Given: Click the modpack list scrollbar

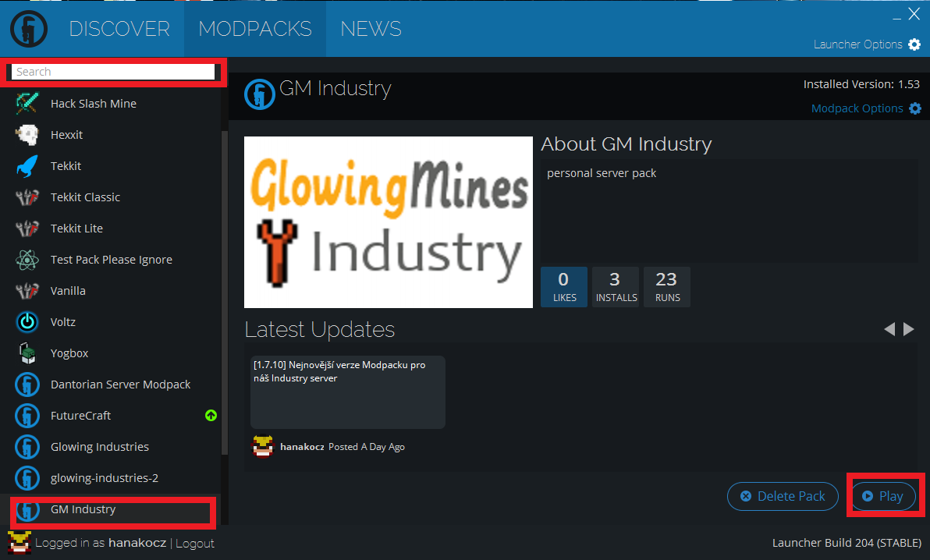Looking at the screenshot, I should pyautogui.click(x=224, y=293).
